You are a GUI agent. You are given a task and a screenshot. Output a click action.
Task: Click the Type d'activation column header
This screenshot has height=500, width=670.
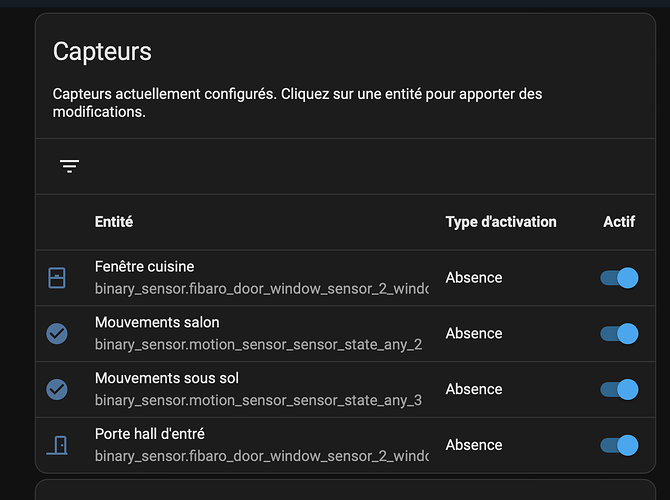(x=501, y=222)
